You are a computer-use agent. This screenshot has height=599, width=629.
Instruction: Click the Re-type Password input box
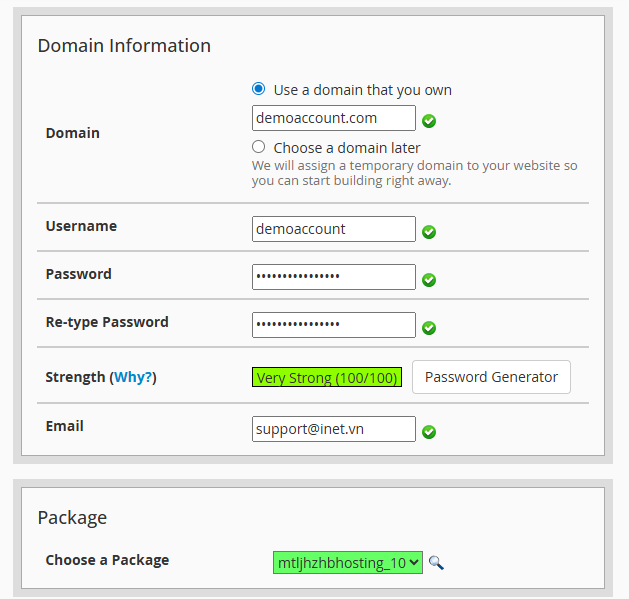tap(334, 325)
